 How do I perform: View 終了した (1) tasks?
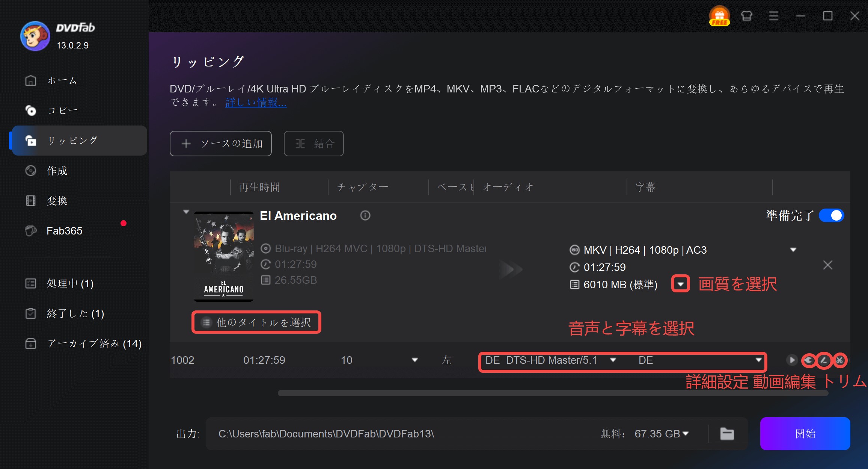click(x=79, y=313)
